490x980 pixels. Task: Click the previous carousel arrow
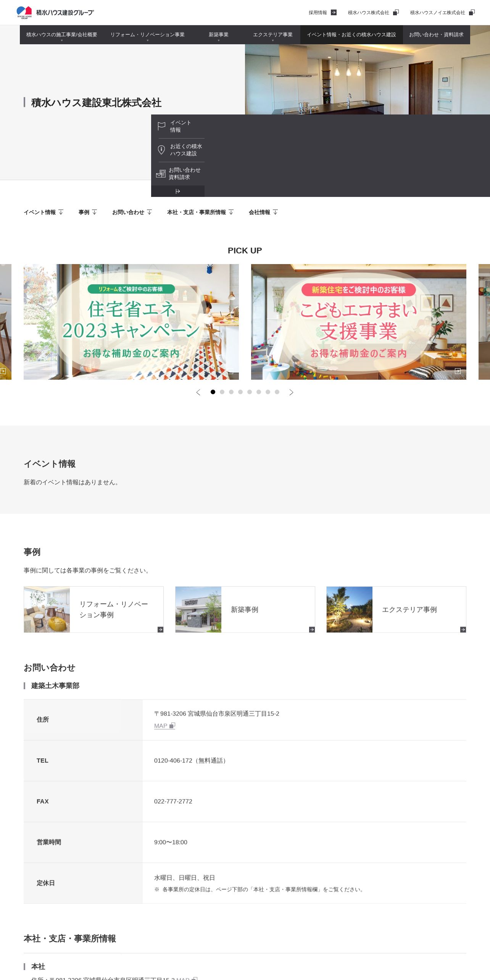(198, 392)
